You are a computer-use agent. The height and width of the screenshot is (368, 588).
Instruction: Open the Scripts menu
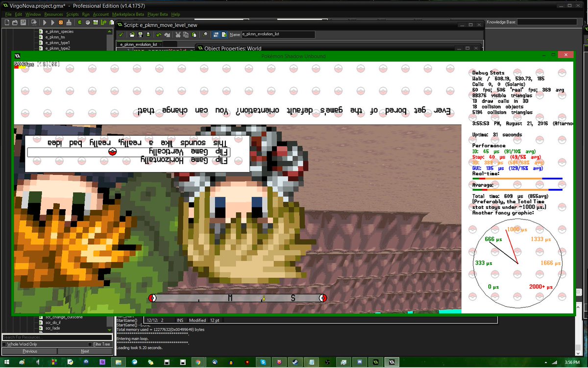(x=73, y=15)
